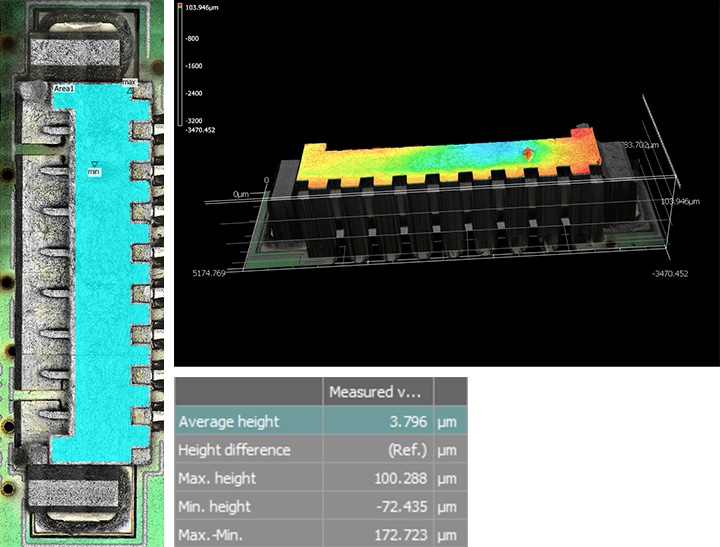Click the 5174.769 axis label in 3D view
Viewport: 720px width, 547px height.
pyautogui.click(x=222, y=272)
